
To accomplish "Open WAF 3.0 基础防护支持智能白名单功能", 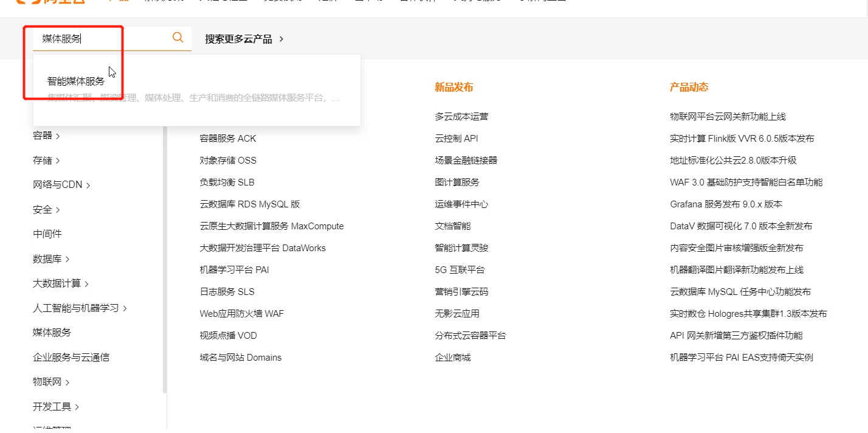I will (746, 182).
